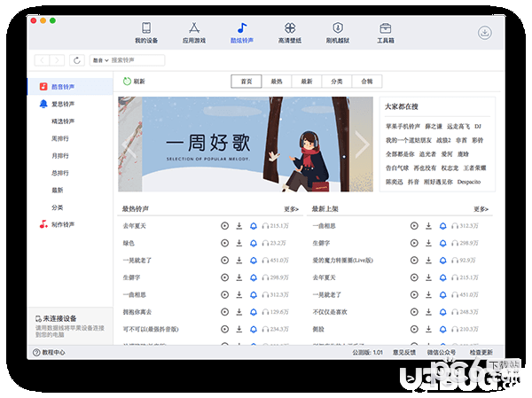
Task: Download the 不仅仅是喜欢 ringtone
Action: (429, 312)
